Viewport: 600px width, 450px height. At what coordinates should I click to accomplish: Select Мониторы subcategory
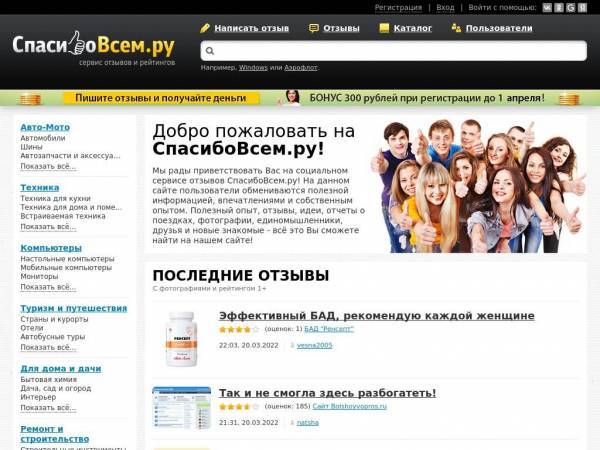39,277
